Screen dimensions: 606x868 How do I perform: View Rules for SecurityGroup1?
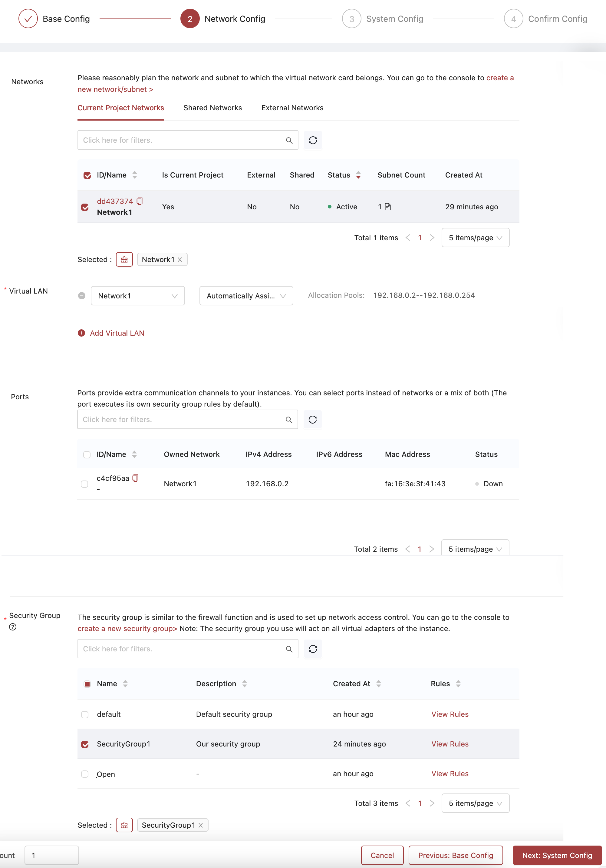point(450,743)
